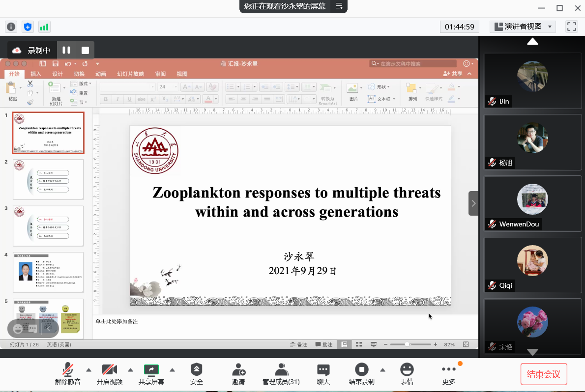Pause the cloud recording
This screenshot has width=585, height=392.
click(66, 50)
